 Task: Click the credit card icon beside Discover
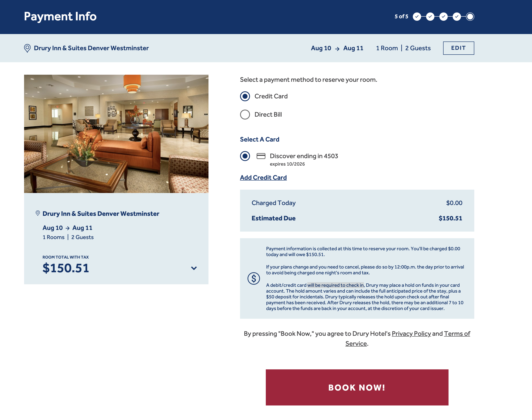(261, 156)
